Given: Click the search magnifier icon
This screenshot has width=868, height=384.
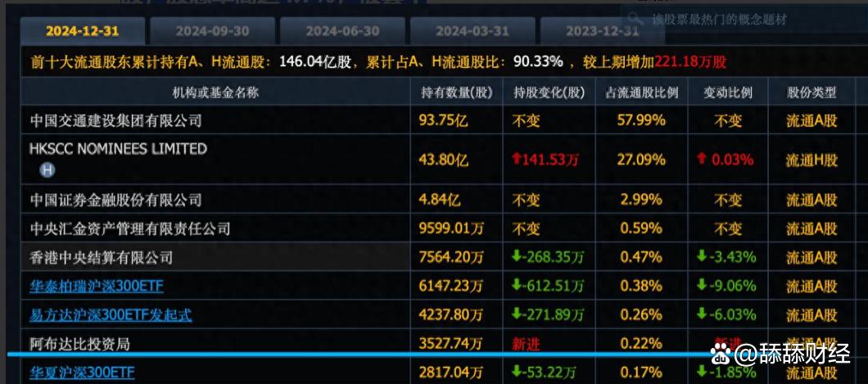Looking at the screenshot, I should [x=635, y=18].
